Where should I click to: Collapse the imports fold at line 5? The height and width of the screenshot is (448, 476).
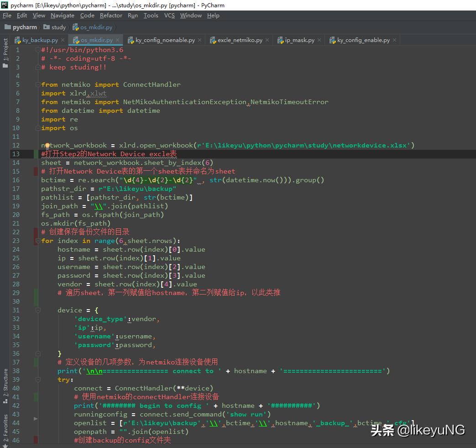[38, 84]
